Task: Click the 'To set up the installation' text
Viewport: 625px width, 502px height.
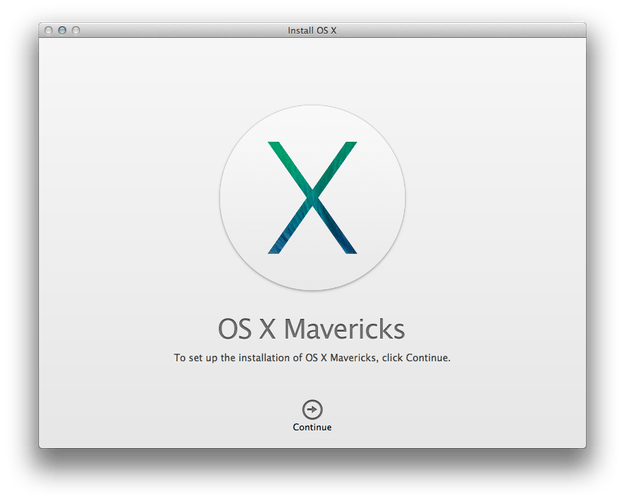Action: (x=312, y=358)
